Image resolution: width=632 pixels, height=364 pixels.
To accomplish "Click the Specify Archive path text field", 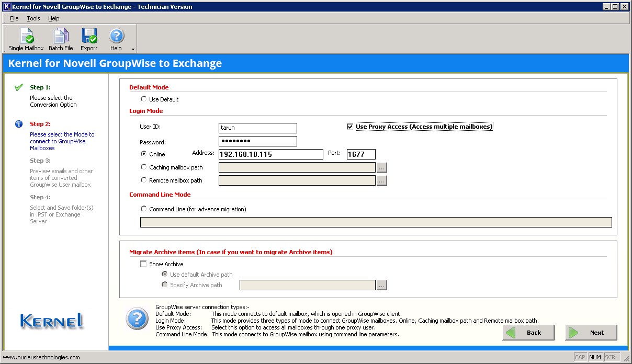I will coord(308,285).
